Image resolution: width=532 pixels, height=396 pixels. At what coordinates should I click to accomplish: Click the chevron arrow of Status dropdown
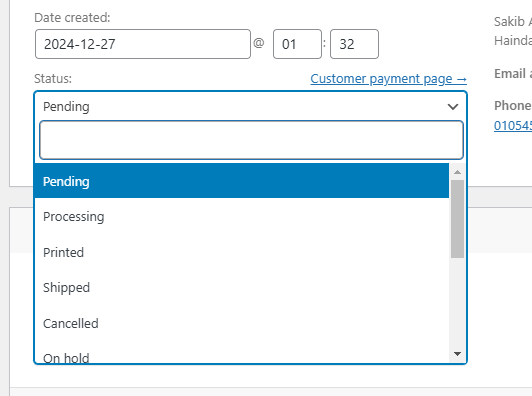(453, 107)
